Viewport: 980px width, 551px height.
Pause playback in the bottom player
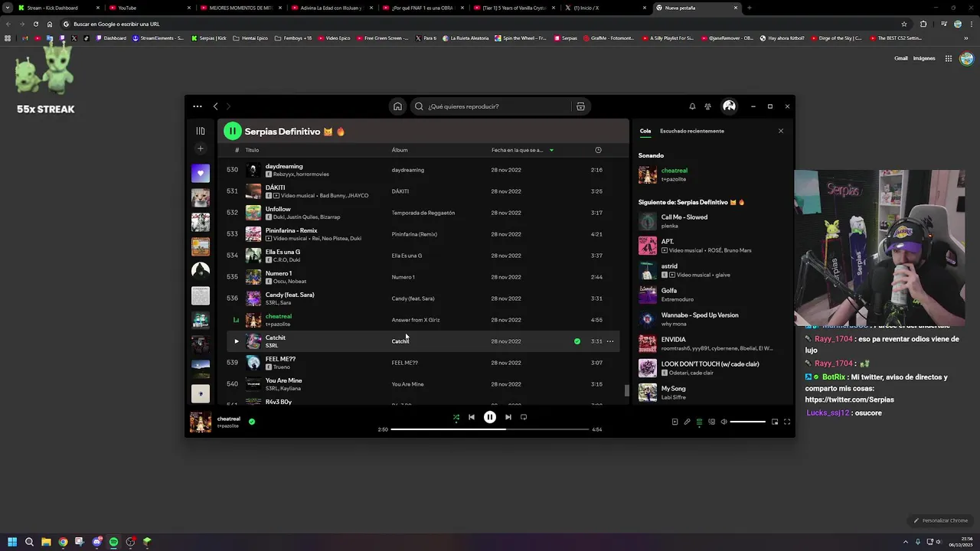490,417
